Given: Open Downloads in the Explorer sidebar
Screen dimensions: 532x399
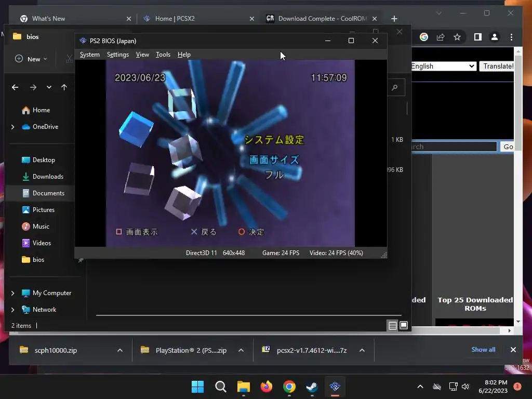Looking at the screenshot, I should (x=43, y=177).
